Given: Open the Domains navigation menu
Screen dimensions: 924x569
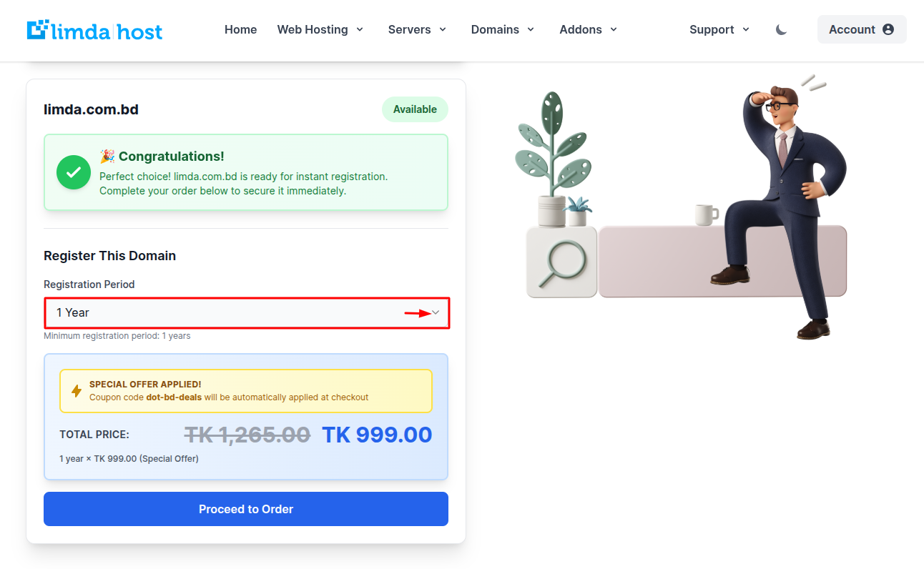Looking at the screenshot, I should [503, 30].
